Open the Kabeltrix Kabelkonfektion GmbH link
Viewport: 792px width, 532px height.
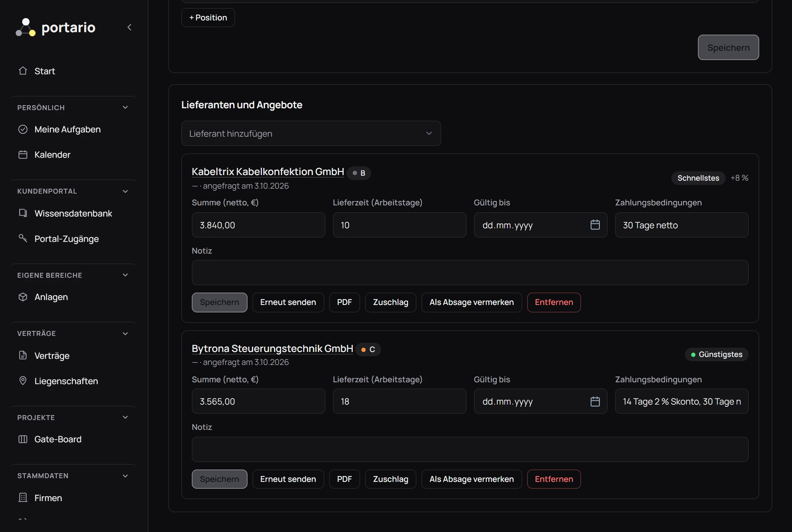(268, 172)
